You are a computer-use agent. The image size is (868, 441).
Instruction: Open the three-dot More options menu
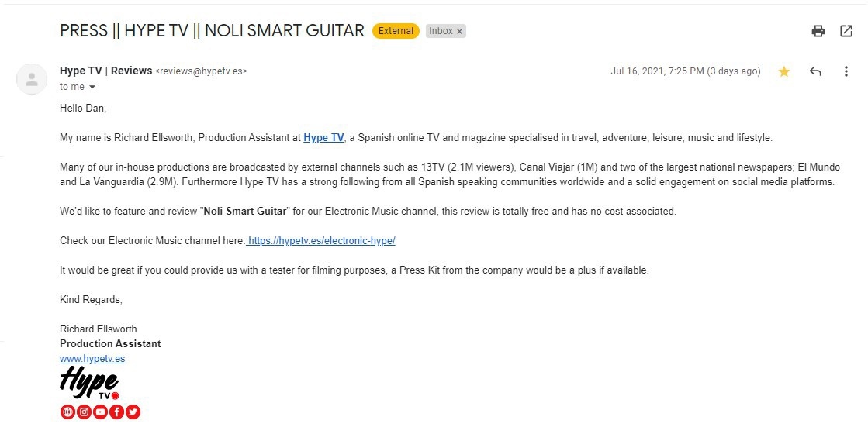[846, 71]
